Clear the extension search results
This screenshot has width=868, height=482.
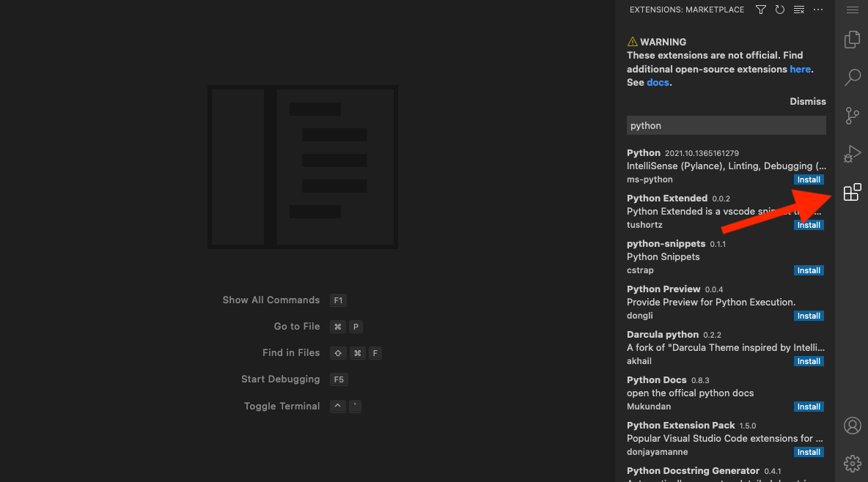click(798, 10)
